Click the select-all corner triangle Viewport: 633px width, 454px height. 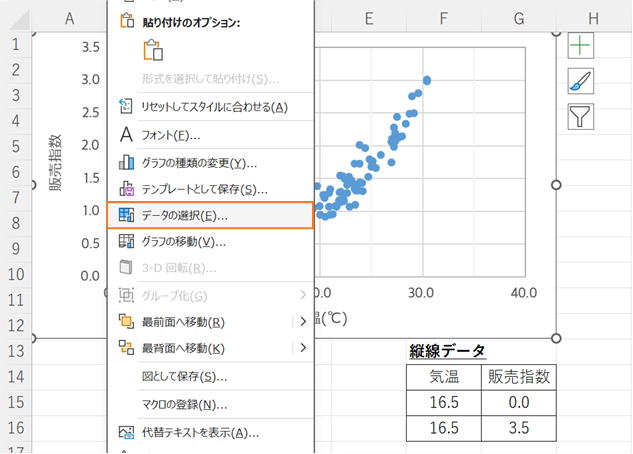click(x=18, y=20)
